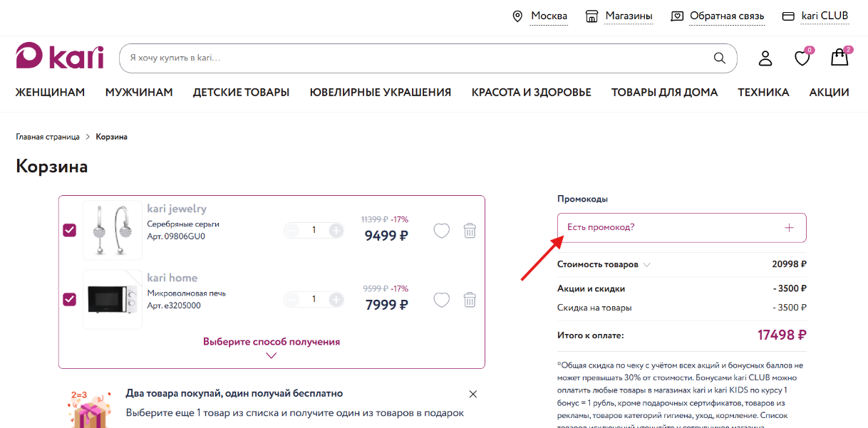The image size is (868, 428).
Task: Expand the promo code field
Action: [x=681, y=228]
